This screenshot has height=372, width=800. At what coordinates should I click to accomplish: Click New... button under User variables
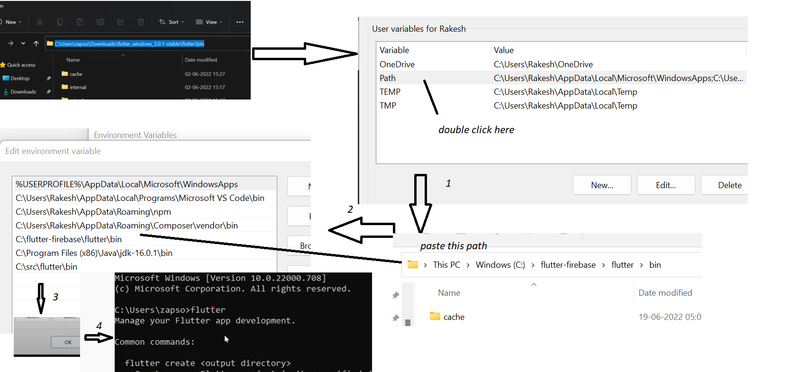(602, 185)
